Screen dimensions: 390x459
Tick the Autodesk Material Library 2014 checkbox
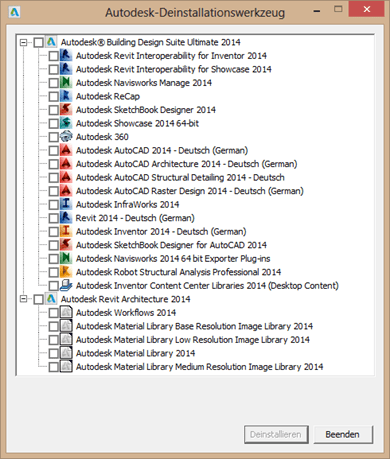pos(54,353)
